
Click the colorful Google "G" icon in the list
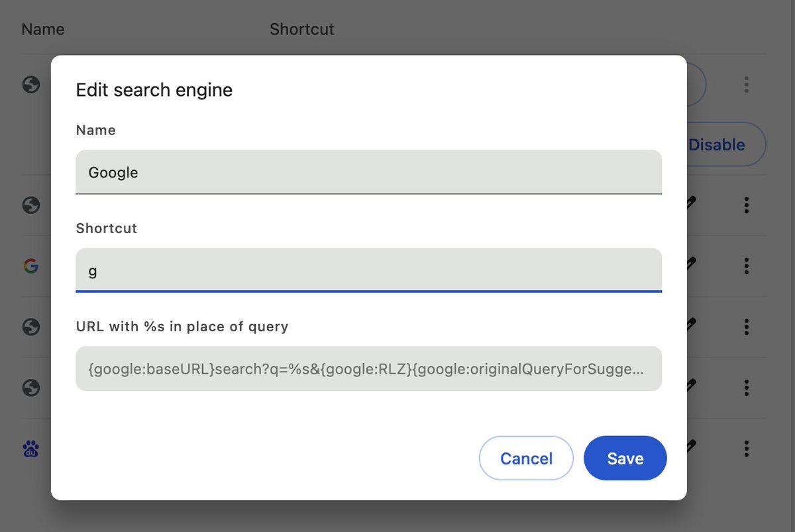click(30, 266)
